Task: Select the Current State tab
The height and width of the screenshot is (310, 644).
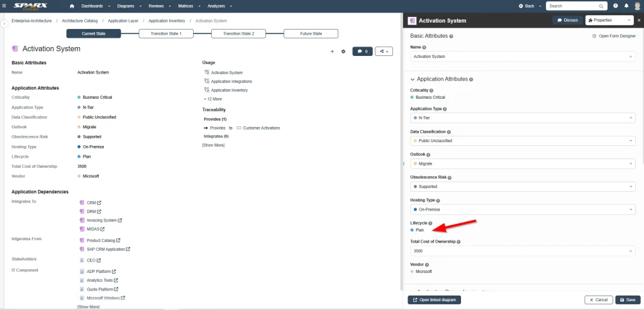Action: point(94,34)
